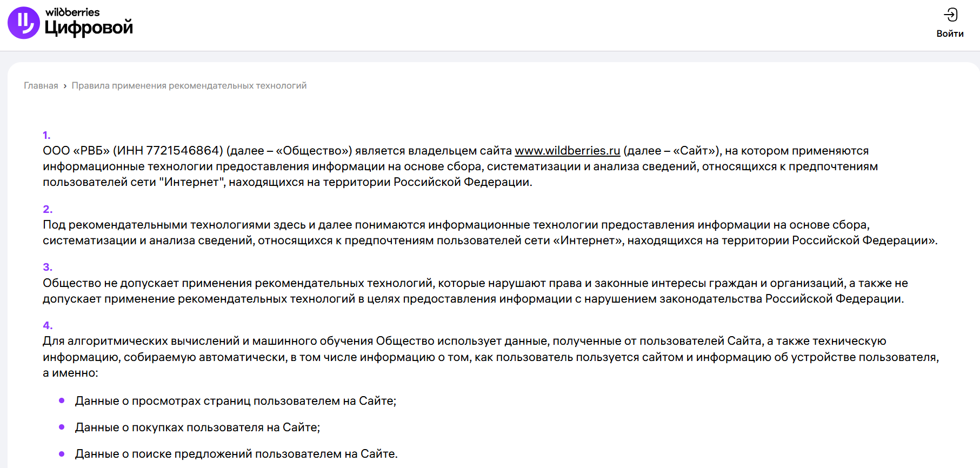Click the purple section number "2."
The width and height of the screenshot is (980, 468).
tap(48, 209)
